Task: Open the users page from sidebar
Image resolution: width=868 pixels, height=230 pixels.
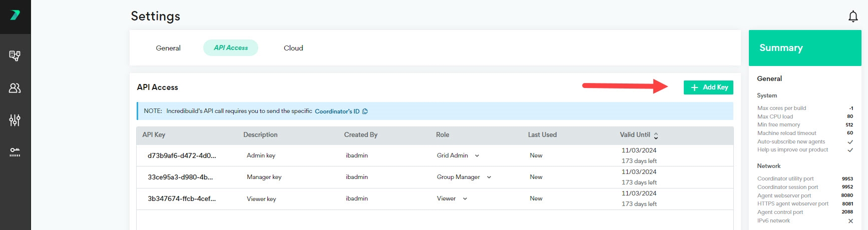Action: [x=15, y=88]
